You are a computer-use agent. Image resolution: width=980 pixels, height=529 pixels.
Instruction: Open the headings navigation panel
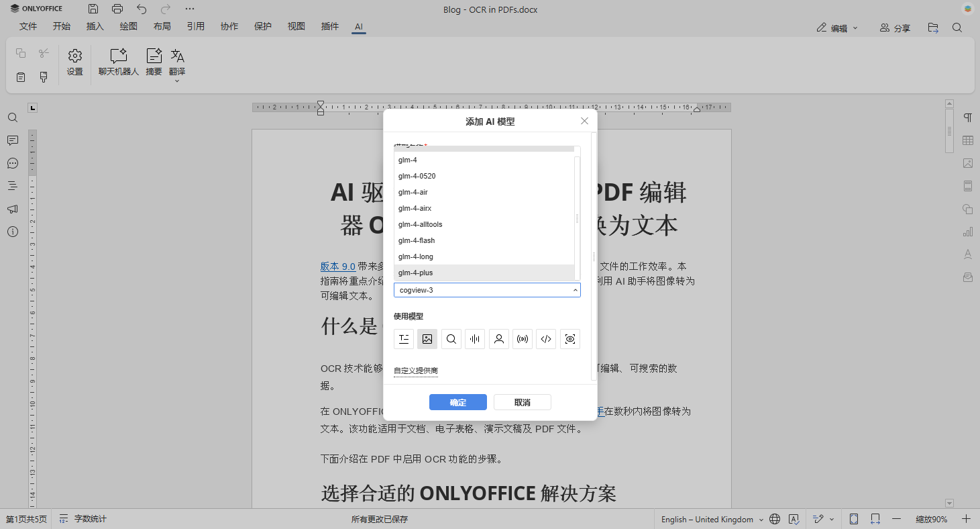12,186
